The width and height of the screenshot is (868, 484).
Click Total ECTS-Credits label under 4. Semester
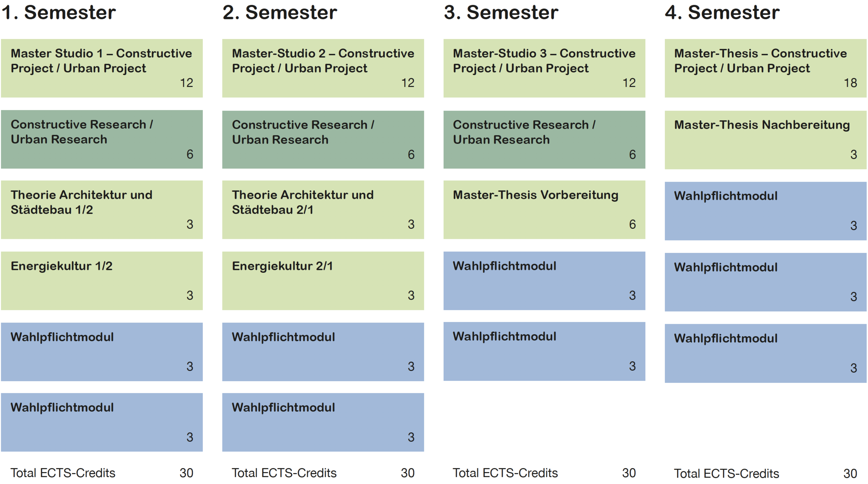click(x=726, y=473)
